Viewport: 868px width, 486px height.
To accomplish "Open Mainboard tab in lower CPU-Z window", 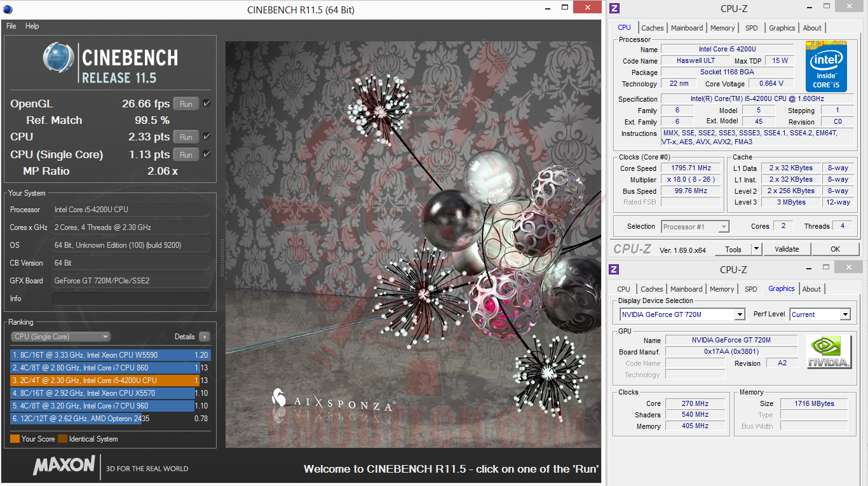I will click(687, 289).
